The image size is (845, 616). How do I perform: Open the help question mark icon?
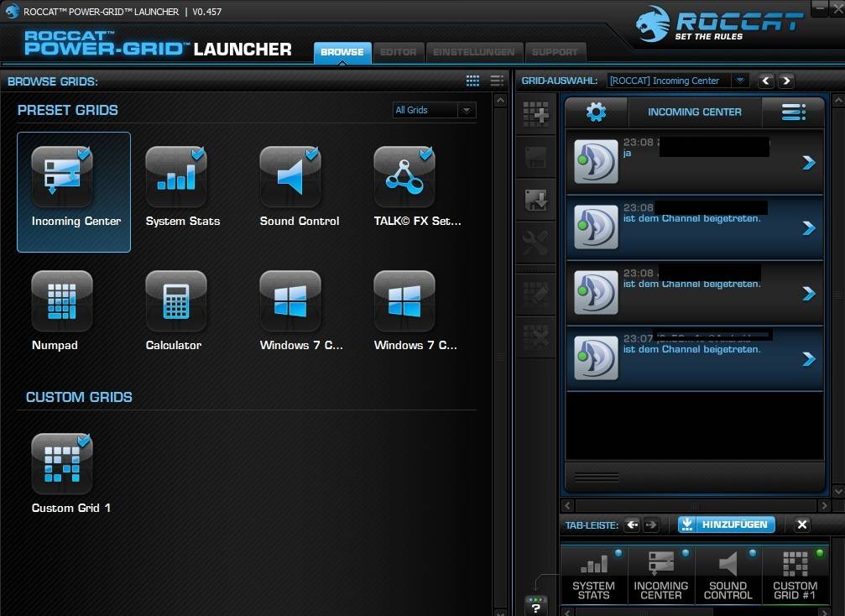535,605
